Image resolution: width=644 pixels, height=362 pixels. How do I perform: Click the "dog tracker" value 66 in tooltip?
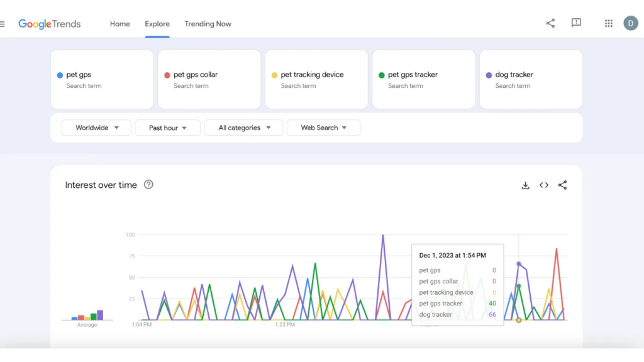point(492,315)
